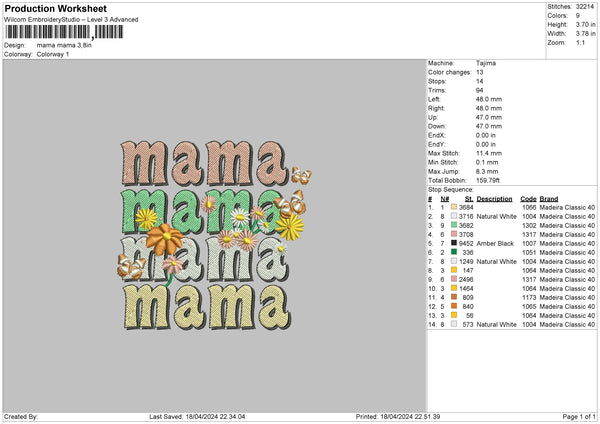Click the barcode under the worksheet title
The width and height of the screenshot is (600, 424).
(64, 32)
